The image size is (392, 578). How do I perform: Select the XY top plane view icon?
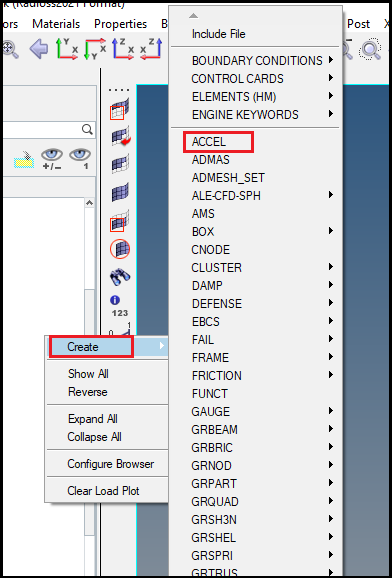pyautogui.click(x=67, y=49)
